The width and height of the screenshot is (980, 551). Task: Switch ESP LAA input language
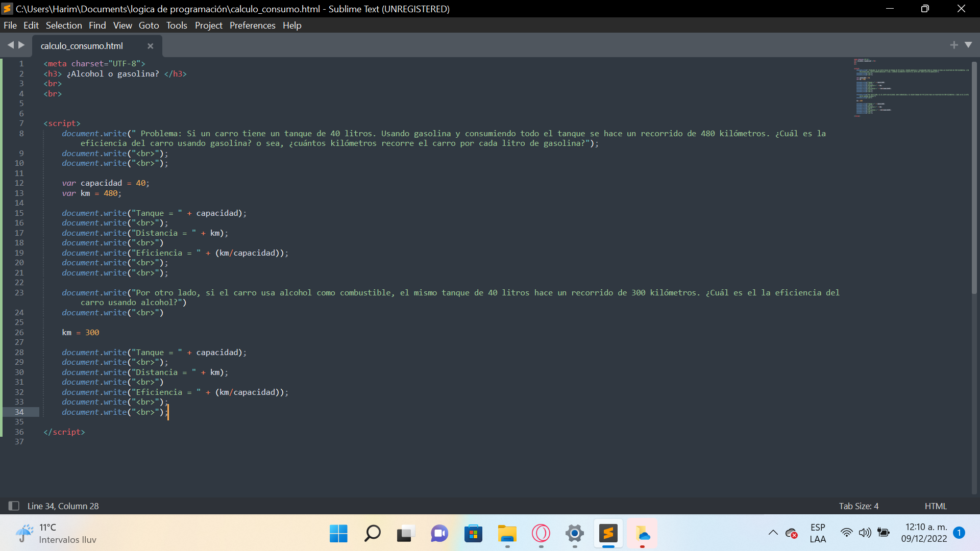818,533
